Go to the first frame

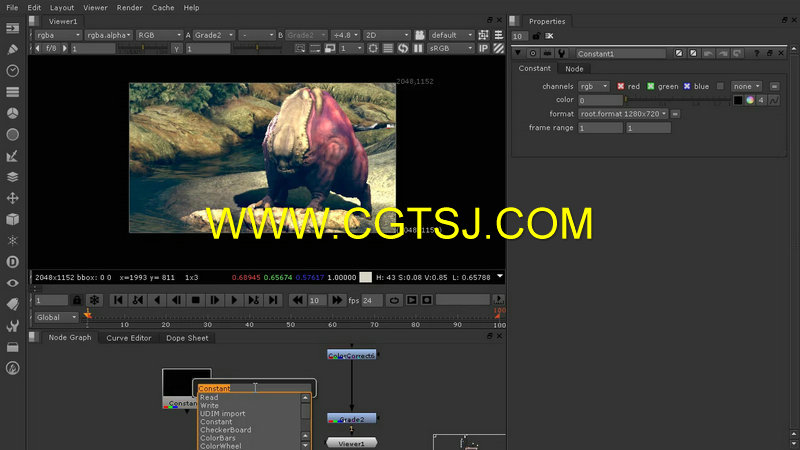(x=118, y=300)
